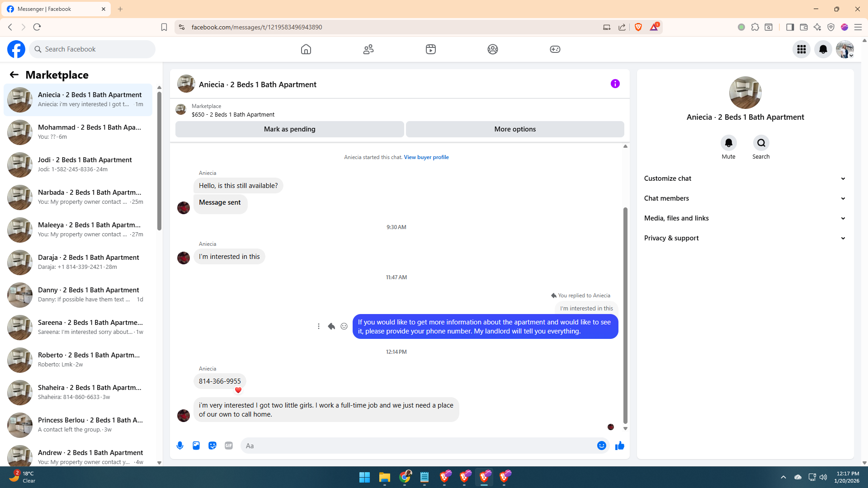Screen dimensions: 868x488
Task: Open more options dots beside blue message
Action: [319, 326]
